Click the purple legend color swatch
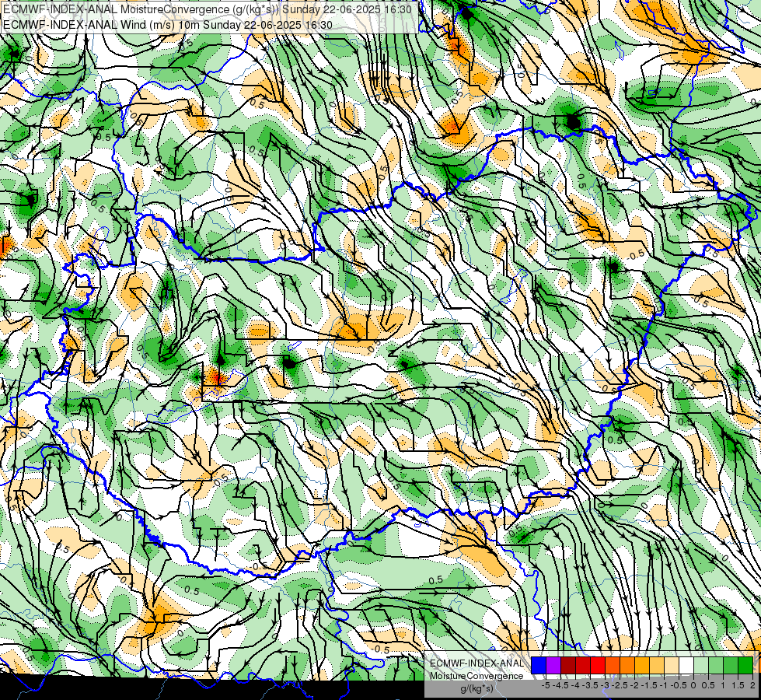Image resolution: width=761 pixels, height=700 pixels. tap(553, 665)
